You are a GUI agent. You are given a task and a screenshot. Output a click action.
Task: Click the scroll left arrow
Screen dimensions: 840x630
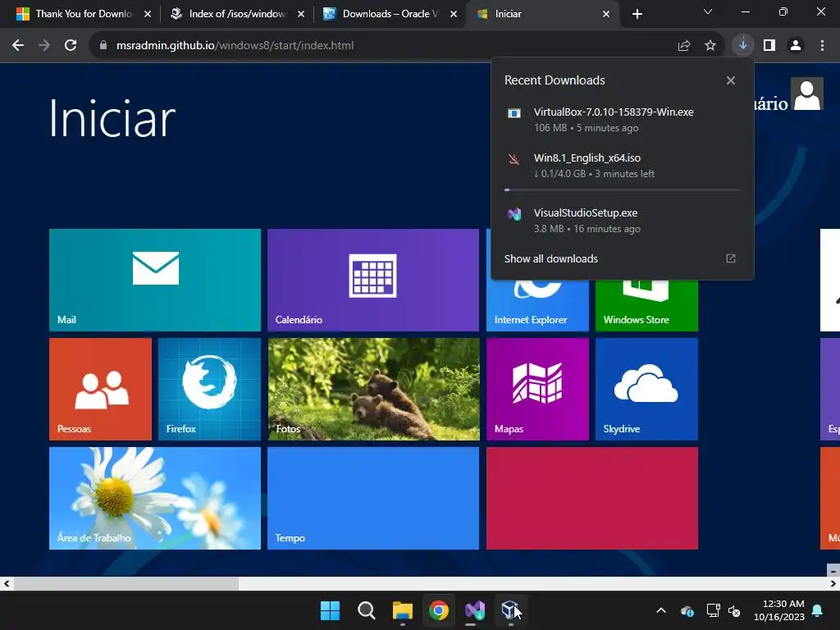click(x=7, y=583)
